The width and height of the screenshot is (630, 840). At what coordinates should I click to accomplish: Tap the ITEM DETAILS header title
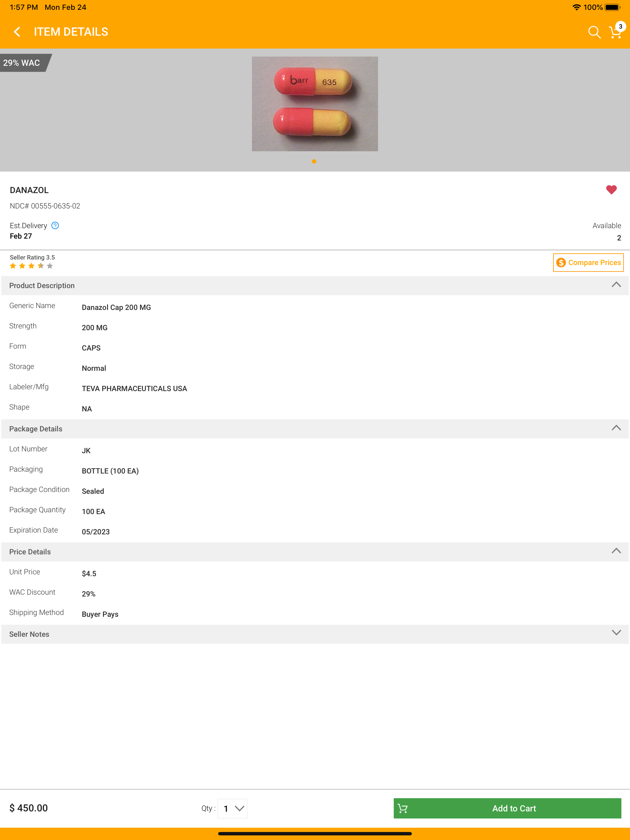pyautogui.click(x=71, y=32)
